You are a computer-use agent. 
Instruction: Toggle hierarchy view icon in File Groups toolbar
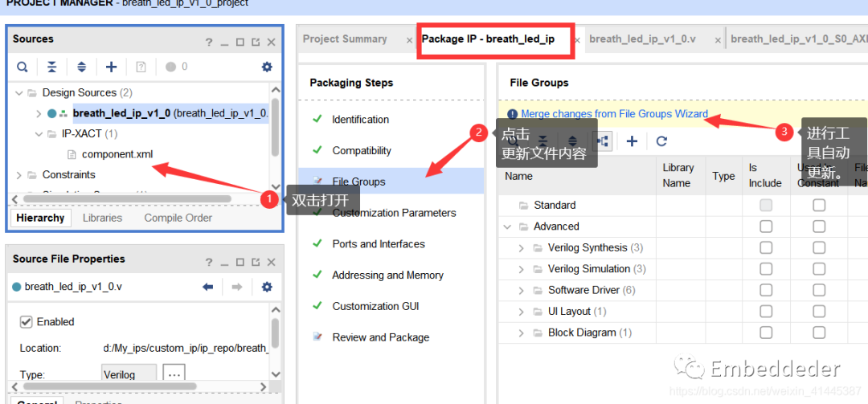(x=602, y=141)
